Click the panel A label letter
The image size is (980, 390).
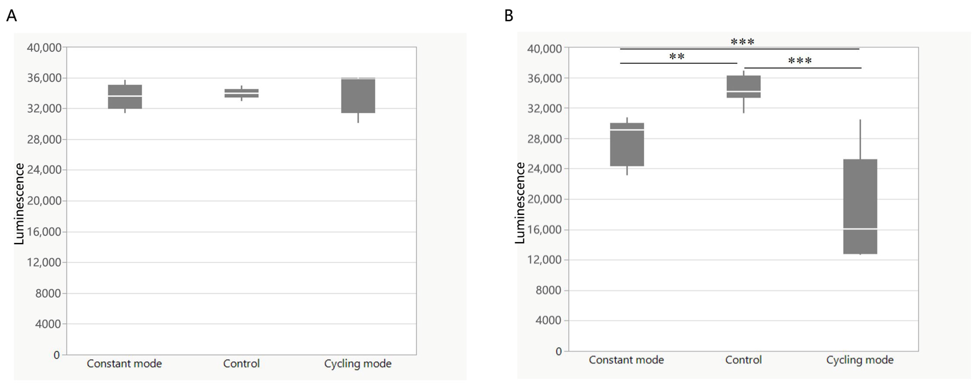[12, 16]
